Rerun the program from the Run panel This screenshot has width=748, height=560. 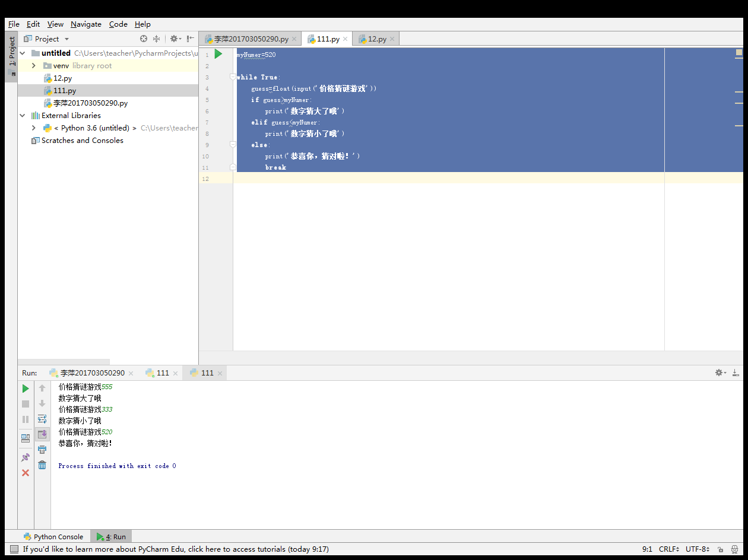[x=26, y=389]
